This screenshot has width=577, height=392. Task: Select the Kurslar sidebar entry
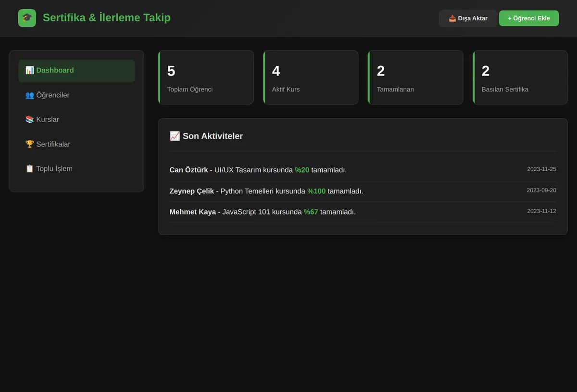[76, 119]
